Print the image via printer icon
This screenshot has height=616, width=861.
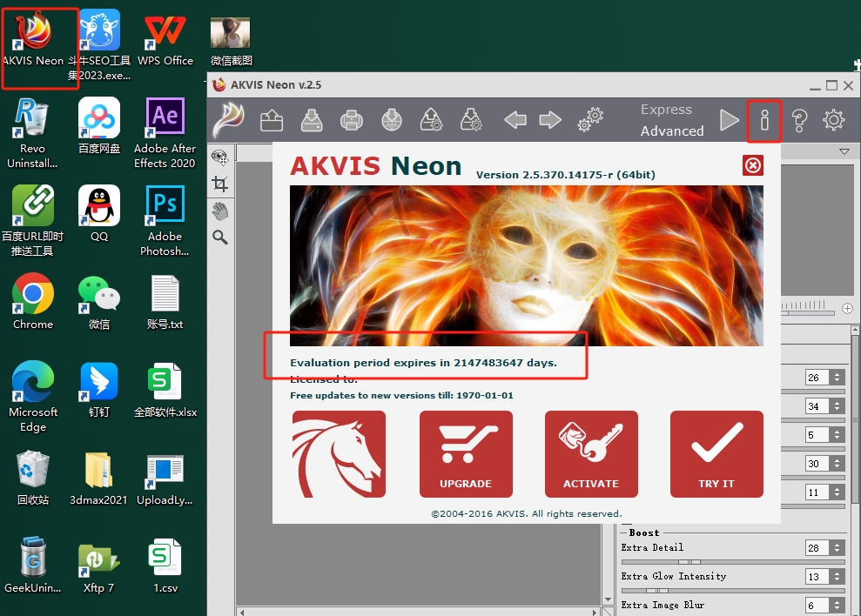(352, 120)
